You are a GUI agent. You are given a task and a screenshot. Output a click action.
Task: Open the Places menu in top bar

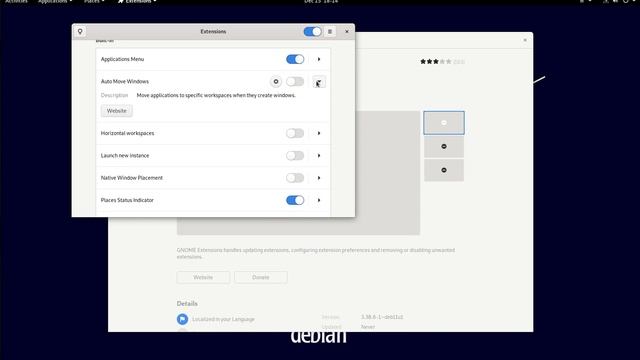pyautogui.click(x=94, y=2)
